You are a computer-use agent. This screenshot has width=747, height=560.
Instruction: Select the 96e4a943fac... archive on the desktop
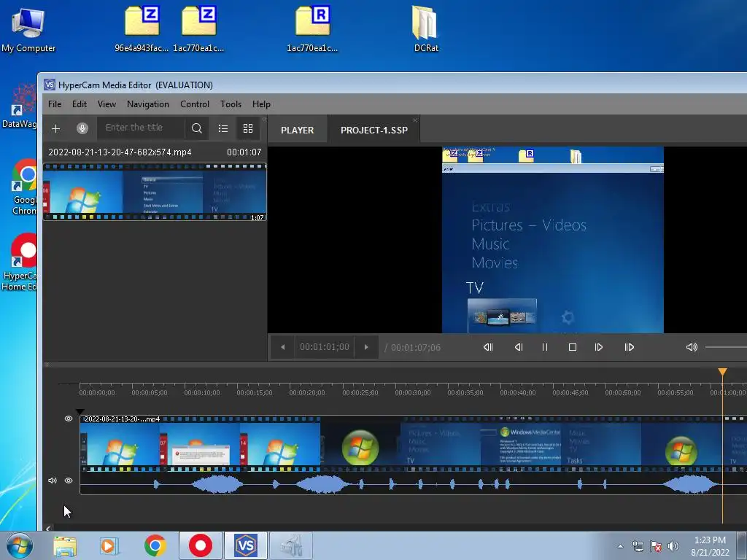pyautogui.click(x=142, y=29)
